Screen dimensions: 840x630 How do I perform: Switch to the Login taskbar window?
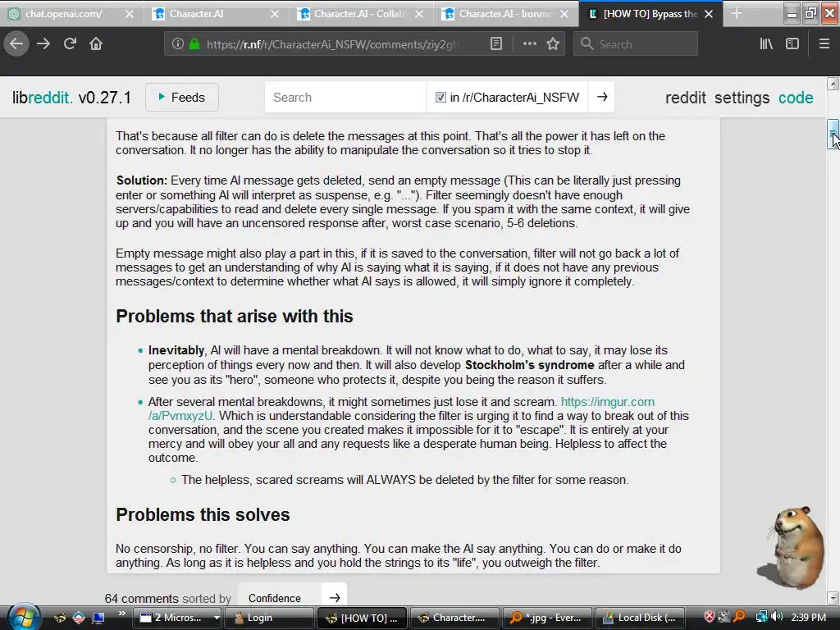point(269,618)
